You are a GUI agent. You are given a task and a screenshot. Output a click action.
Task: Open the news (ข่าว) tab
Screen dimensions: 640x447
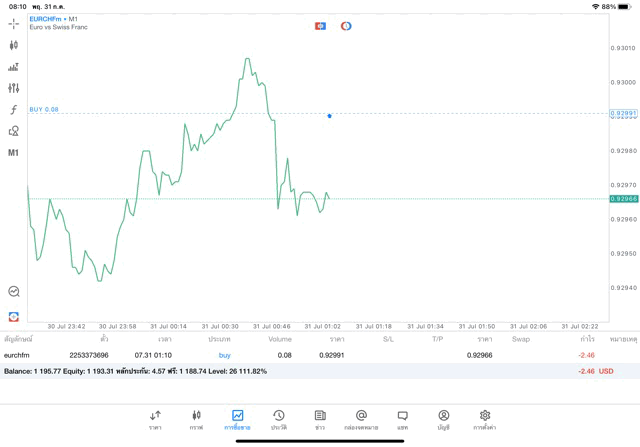320,419
